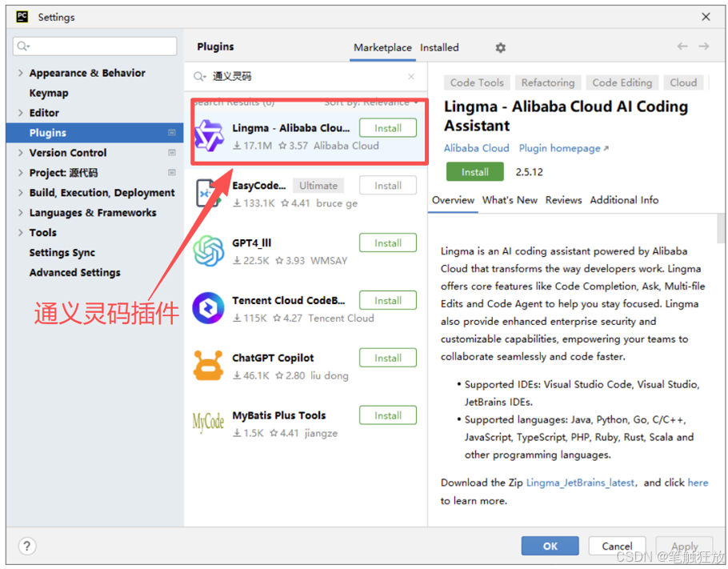Viewport: 728px width, 569px height.
Task: Install Tencent Cloud CodeBuddy plugin
Action: point(388,301)
